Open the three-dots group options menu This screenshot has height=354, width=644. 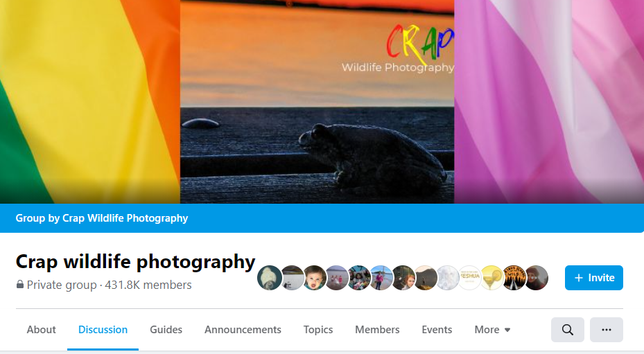(606, 330)
